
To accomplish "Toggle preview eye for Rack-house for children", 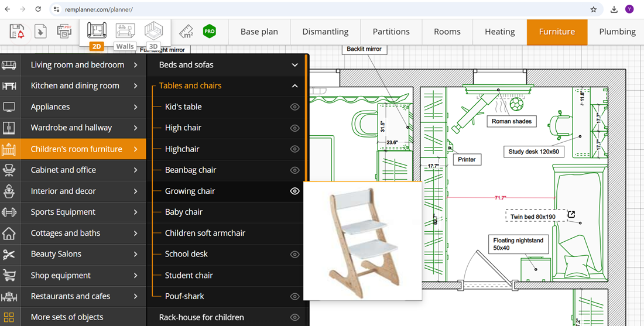I will point(295,317).
